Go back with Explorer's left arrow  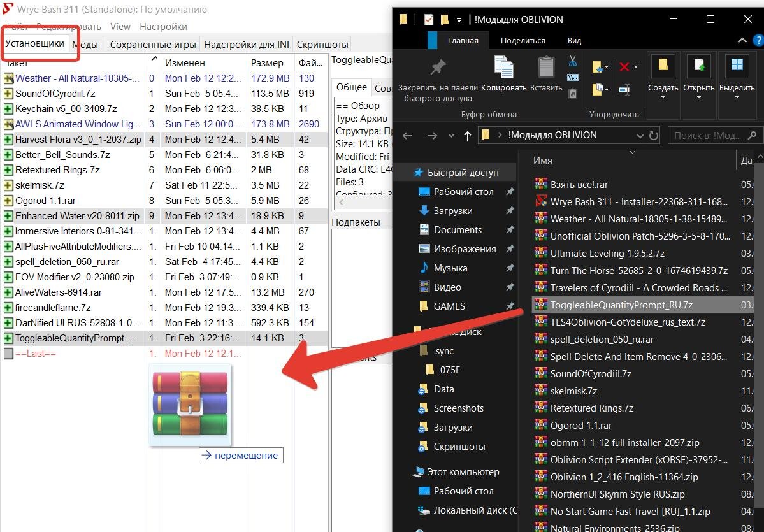pyautogui.click(x=408, y=136)
